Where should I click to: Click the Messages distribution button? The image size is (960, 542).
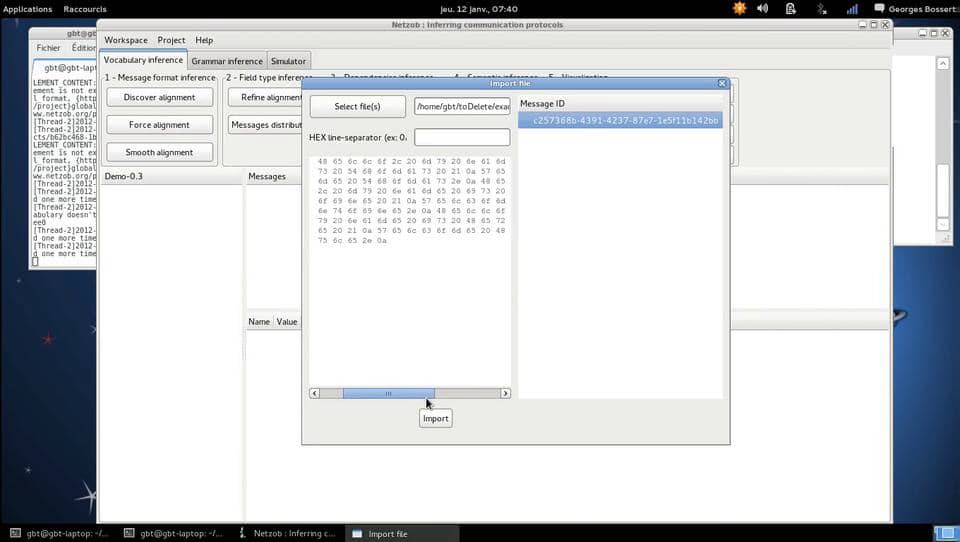(266, 125)
